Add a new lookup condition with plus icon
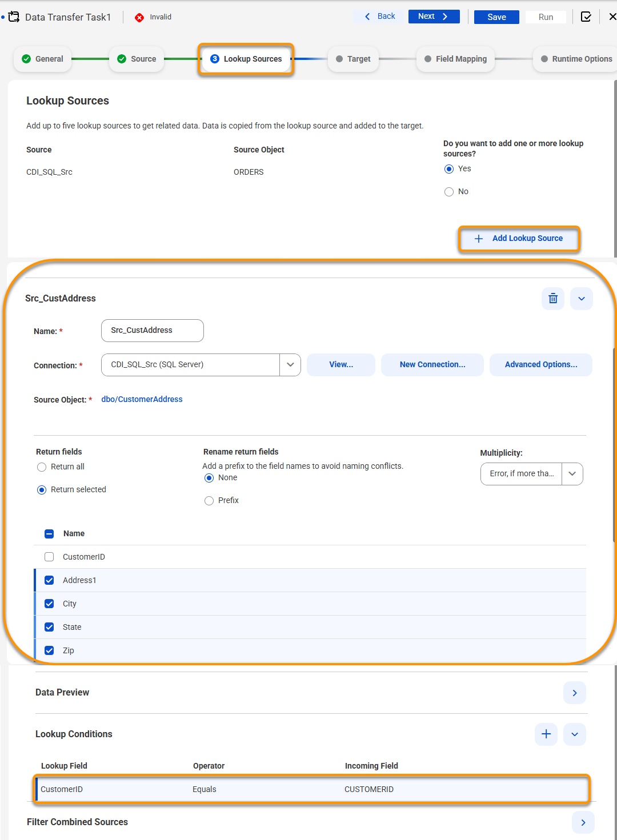 pyautogui.click(x=546, y=734)
